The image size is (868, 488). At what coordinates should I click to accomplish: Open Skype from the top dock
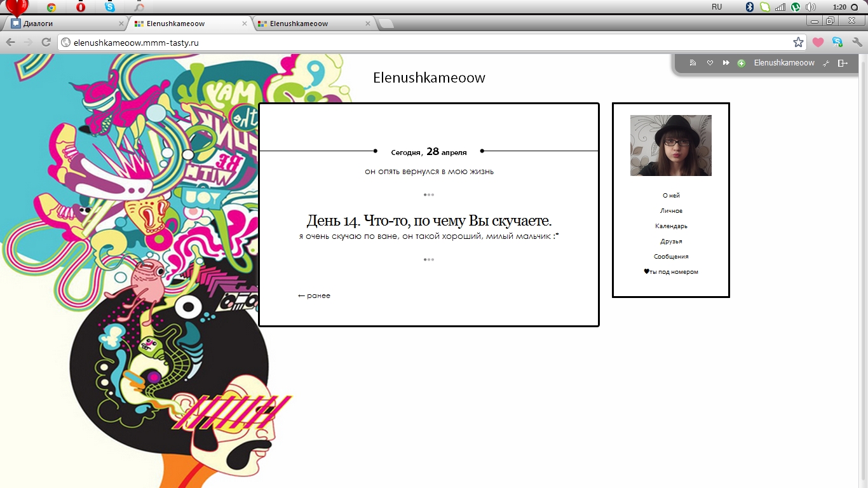[x=110, y=8]
